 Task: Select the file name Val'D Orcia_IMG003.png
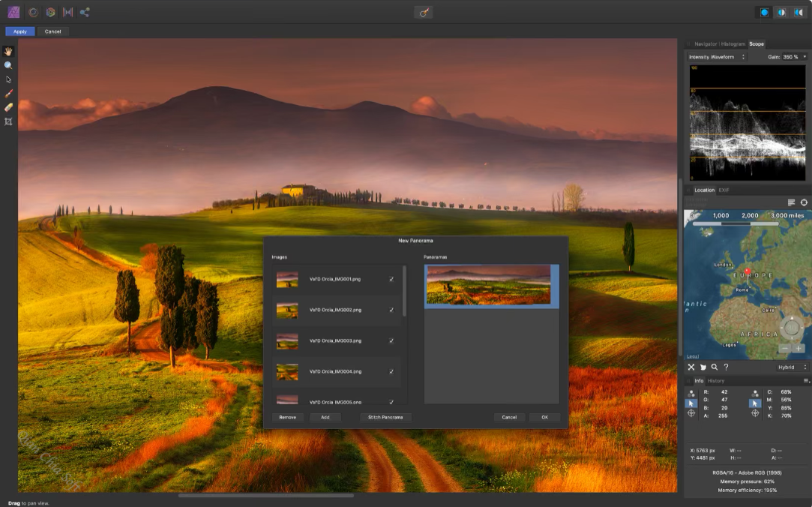point(335,340)
